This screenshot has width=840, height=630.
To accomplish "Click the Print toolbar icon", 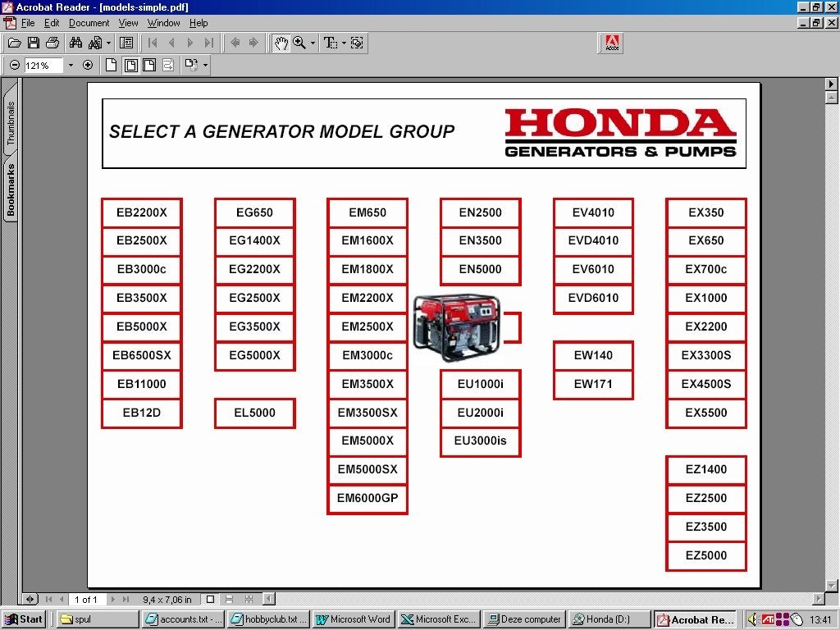I will point(52,43).
